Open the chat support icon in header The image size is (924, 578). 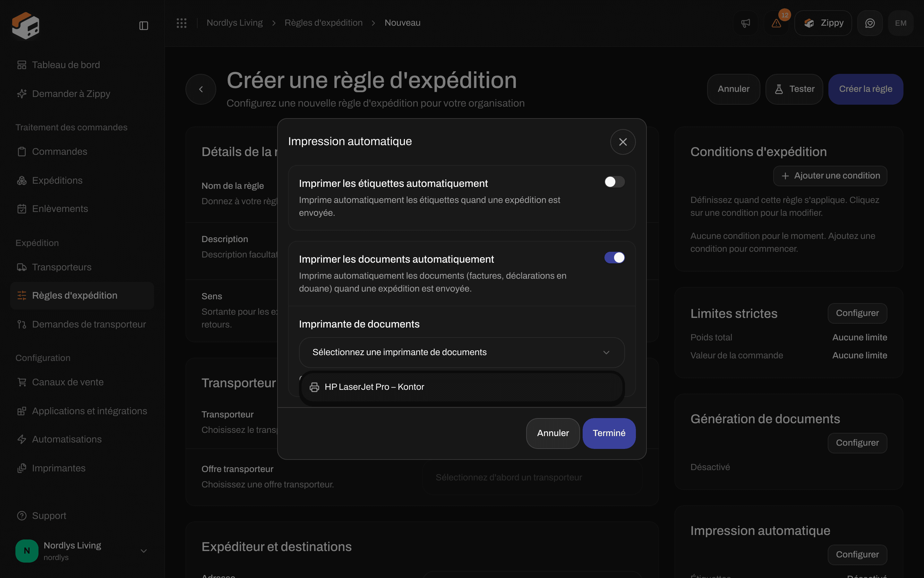870,23
